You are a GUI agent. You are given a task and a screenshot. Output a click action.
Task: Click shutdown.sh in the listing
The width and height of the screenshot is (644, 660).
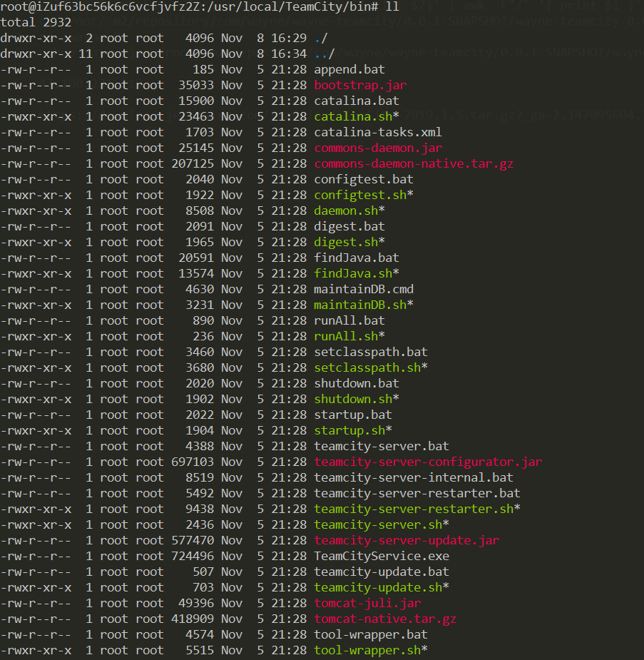(x=353, y=400)
